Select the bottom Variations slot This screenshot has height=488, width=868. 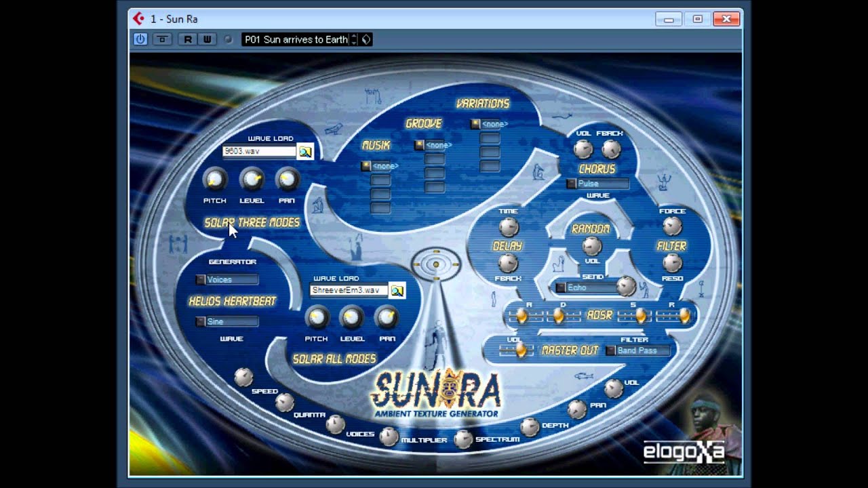coord(490,166)
